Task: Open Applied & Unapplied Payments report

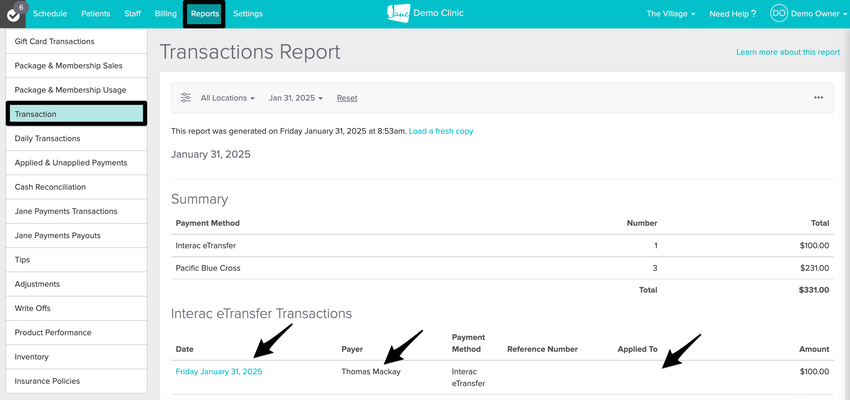Action: click(x=76, y=163)
